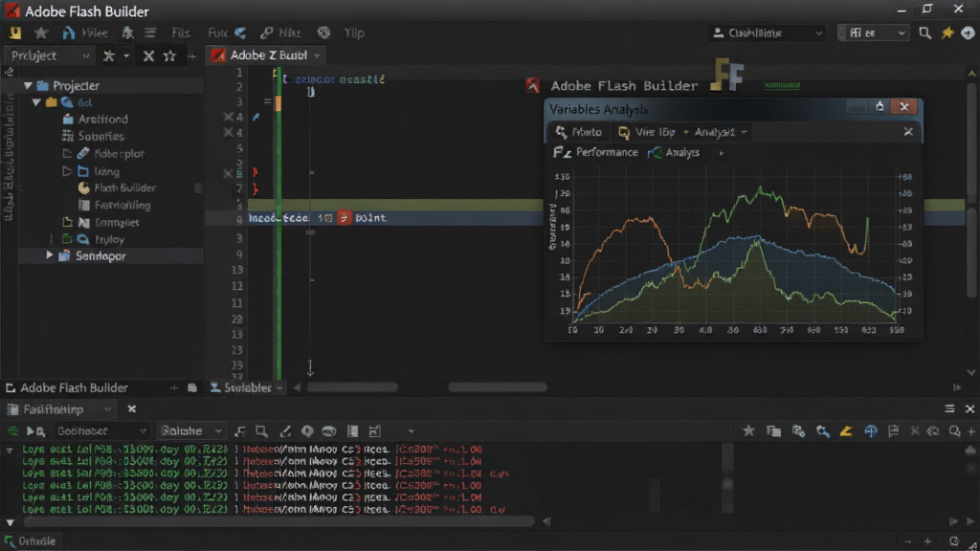Click the pin icon in Variables Analysis title bar
The image size is (980, 551).
click(x=880, y=106)
